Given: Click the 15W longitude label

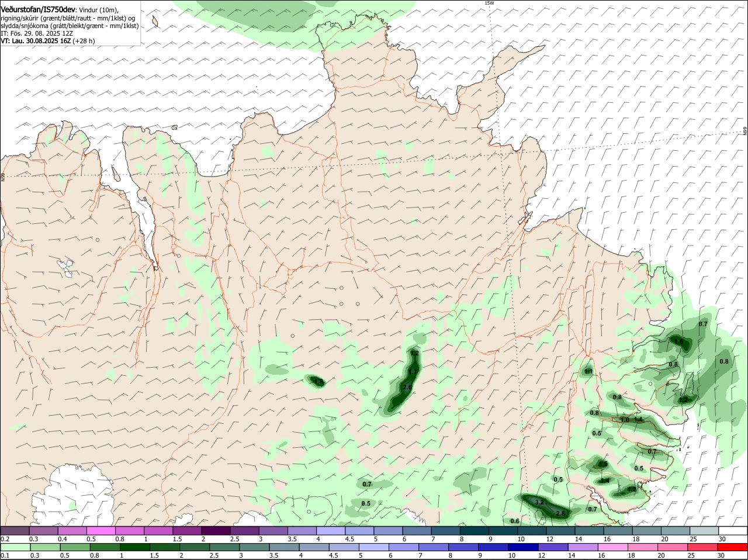Looking at the screenshot, I should [x=489, y=3].
